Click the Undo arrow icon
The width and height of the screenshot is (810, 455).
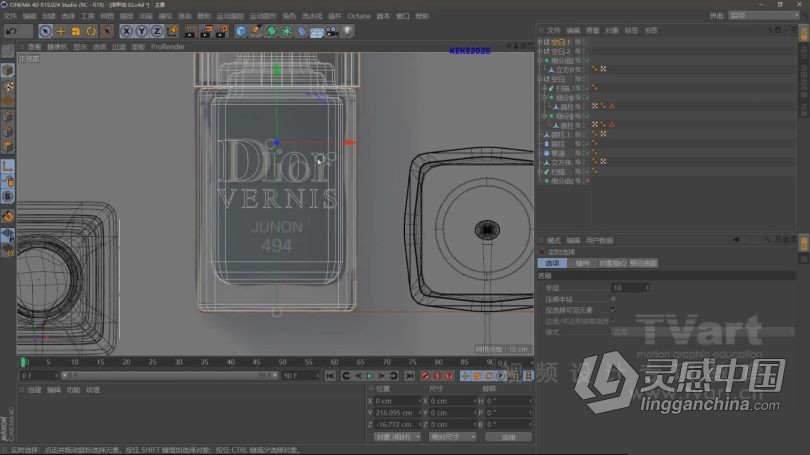point(11,32)
